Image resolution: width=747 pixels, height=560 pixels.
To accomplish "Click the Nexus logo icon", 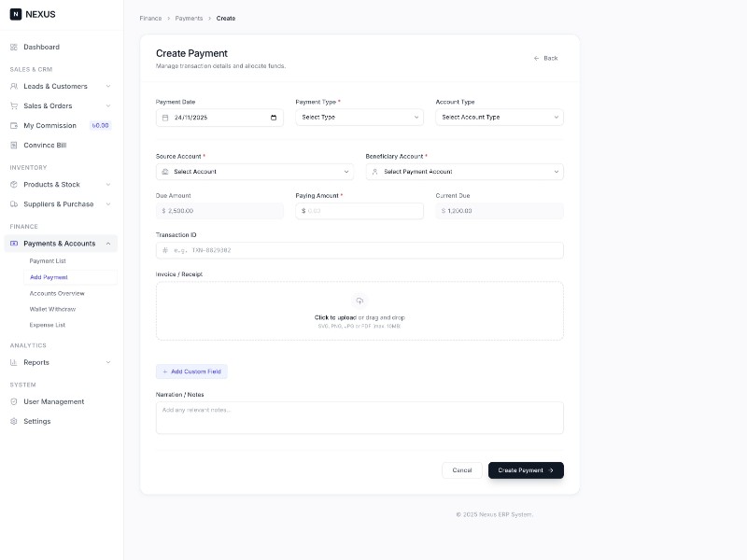I will (x=15, y=14).
